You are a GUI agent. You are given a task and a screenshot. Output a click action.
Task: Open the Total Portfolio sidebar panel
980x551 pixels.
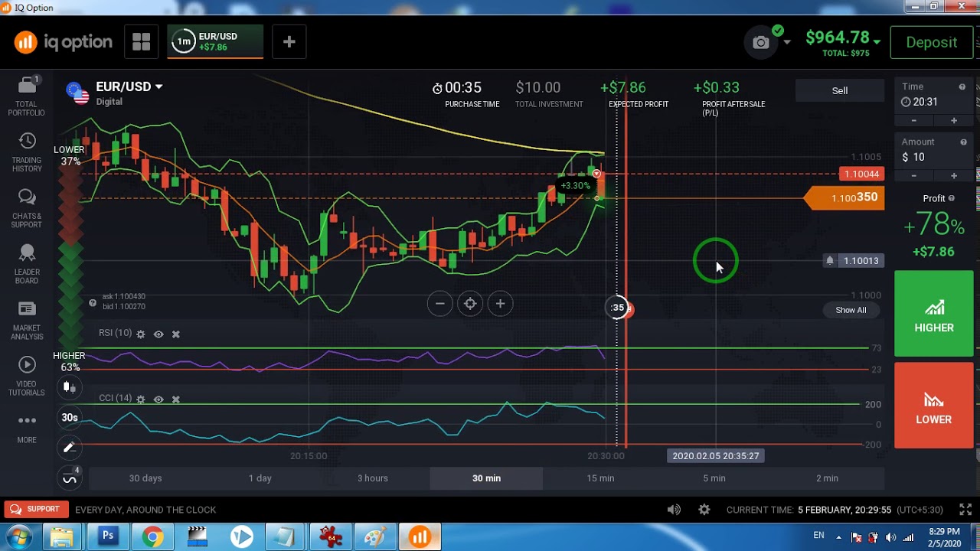tap(27, 96)
